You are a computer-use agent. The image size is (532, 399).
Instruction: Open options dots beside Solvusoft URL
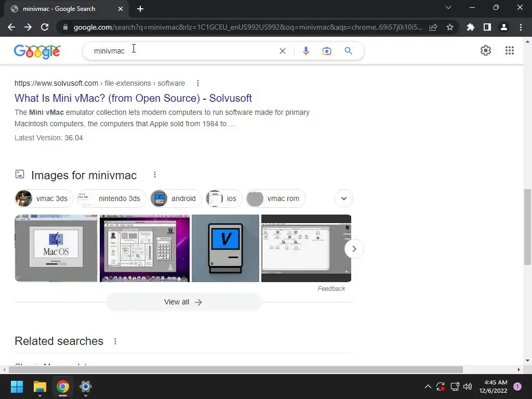click(198, 83)
